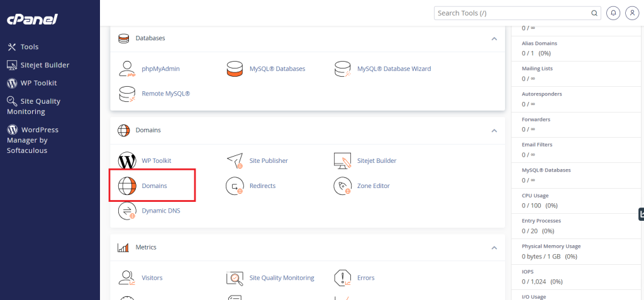Click the Forwarders statistic label

pyautogui.click(x=536, y=119)
